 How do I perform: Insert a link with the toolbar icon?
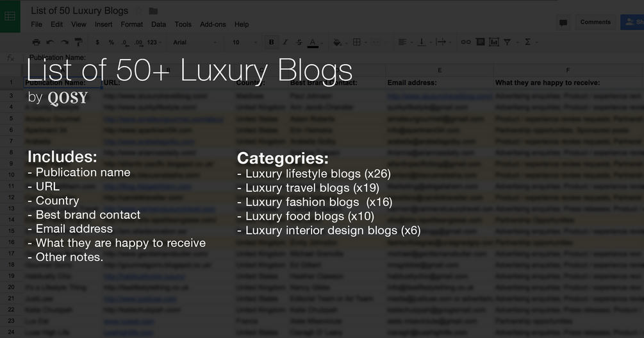(x=466, y=42)
